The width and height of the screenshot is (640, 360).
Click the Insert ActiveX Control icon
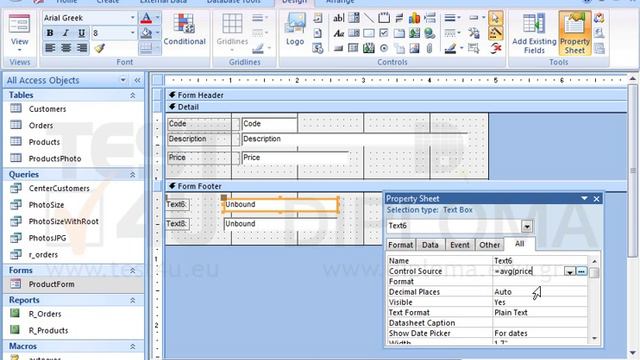pos(496,49)
